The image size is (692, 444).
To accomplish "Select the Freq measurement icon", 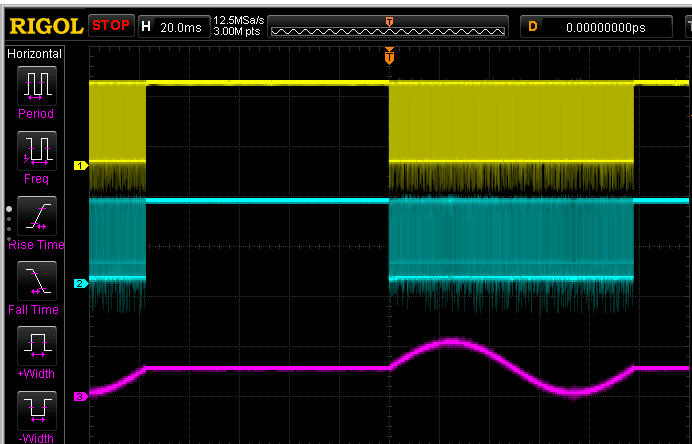I will pyautogui.click(x=37, y=151).
